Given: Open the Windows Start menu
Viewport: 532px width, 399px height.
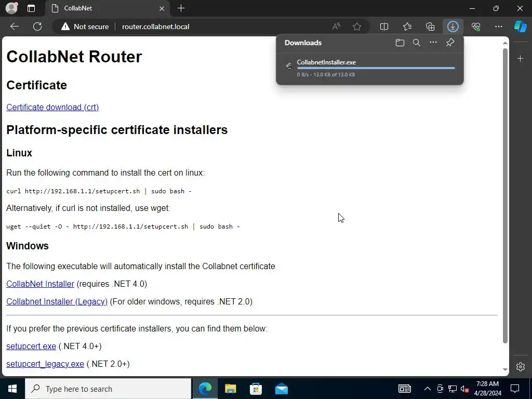Looking at the screenshot, I should tap(12, 389).
